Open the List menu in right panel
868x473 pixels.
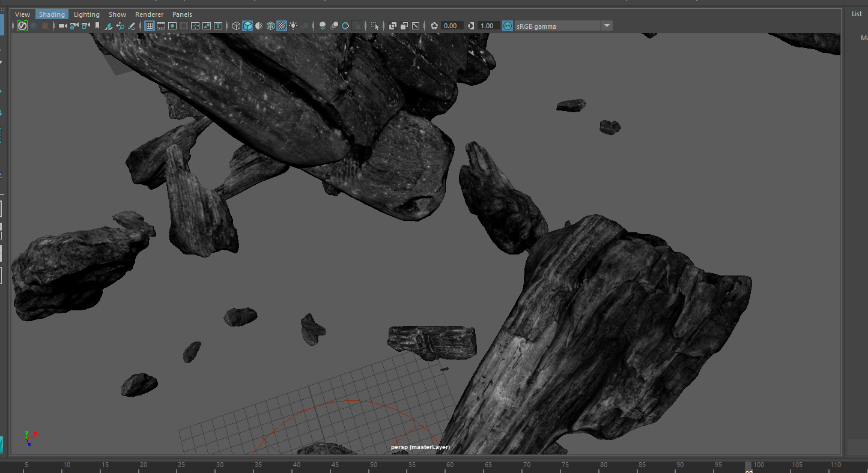pyautogui.click(x=857, y=14)
